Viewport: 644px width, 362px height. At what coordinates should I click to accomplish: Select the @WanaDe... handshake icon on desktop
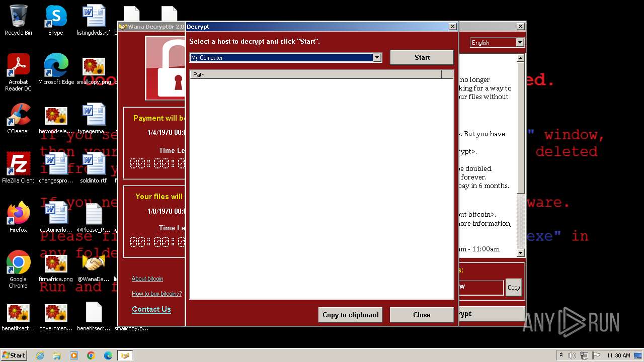tap(94, 266)
